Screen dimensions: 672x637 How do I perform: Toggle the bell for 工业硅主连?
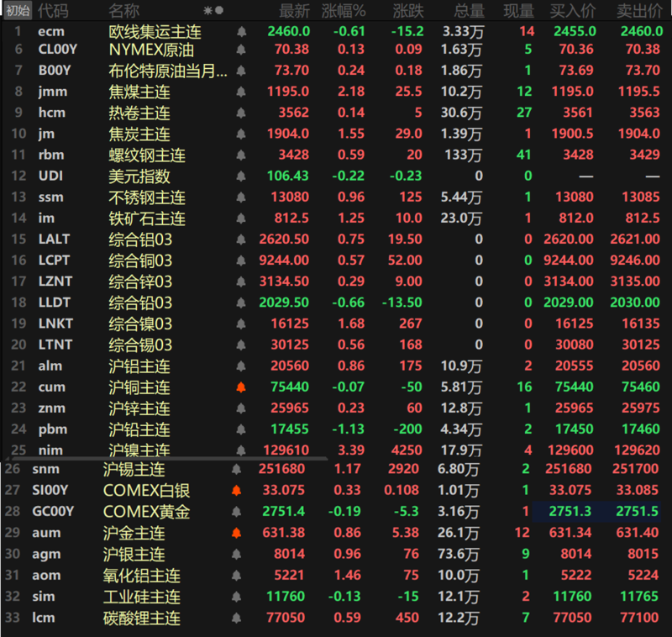[x=236, y=597]
